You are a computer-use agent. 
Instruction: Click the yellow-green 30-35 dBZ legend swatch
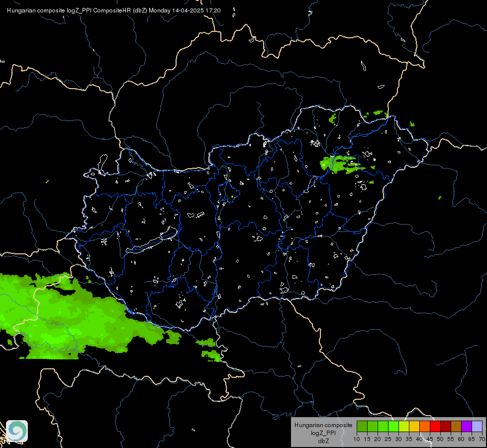click(404, 426)
